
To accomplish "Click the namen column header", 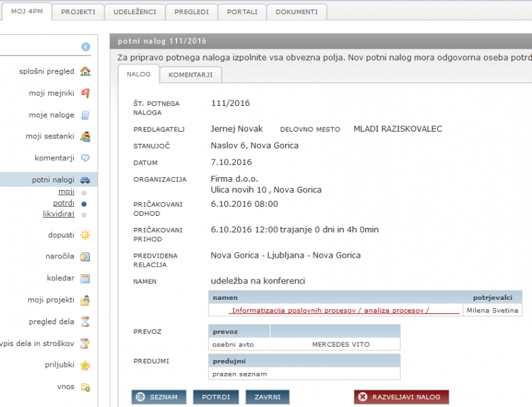I will [335, 297].
